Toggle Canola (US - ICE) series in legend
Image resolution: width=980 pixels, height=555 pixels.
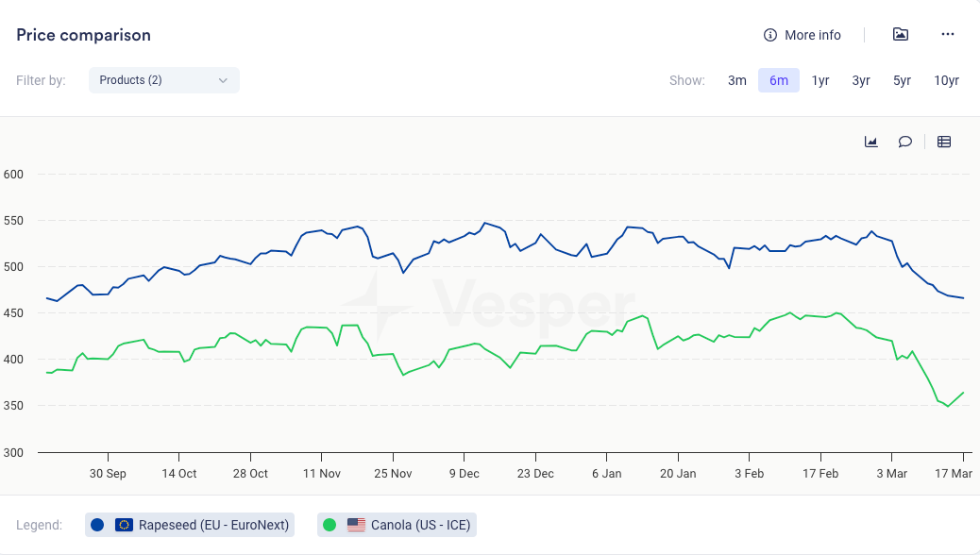coord(420,525)
